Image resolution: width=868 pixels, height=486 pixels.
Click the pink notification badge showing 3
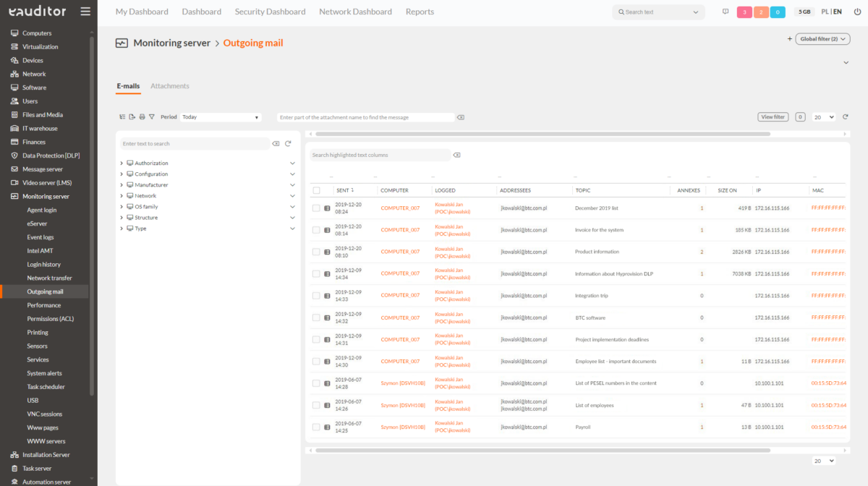coord(744,12)
